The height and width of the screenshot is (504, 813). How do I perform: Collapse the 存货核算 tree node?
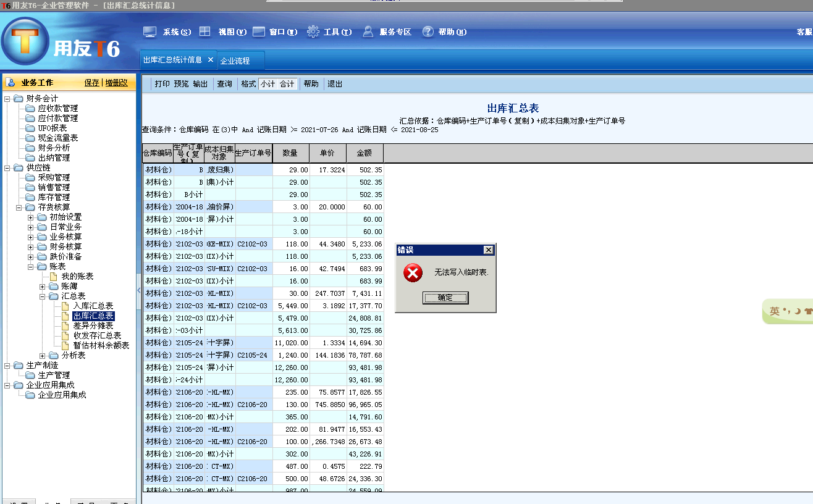tap(19, 207)
